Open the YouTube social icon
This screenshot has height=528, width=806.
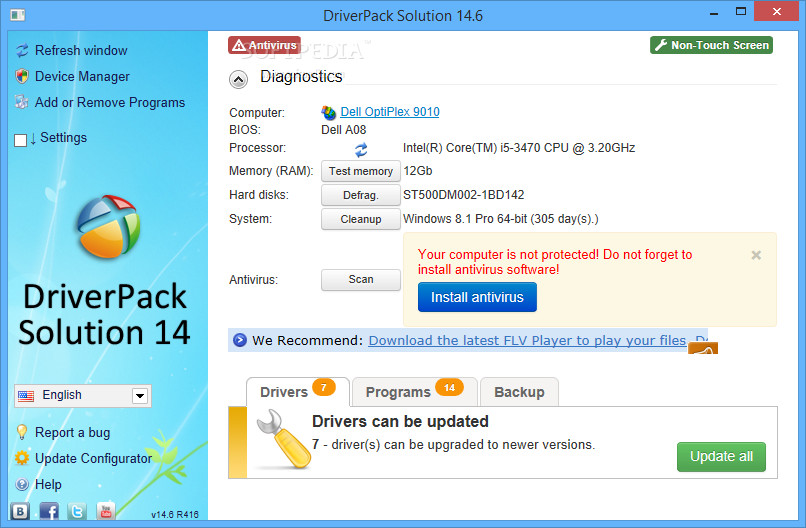click(x=105, y=511)
